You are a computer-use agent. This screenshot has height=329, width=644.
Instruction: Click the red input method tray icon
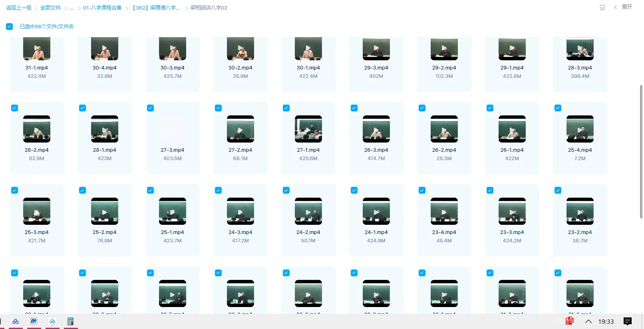click(570, 321)
